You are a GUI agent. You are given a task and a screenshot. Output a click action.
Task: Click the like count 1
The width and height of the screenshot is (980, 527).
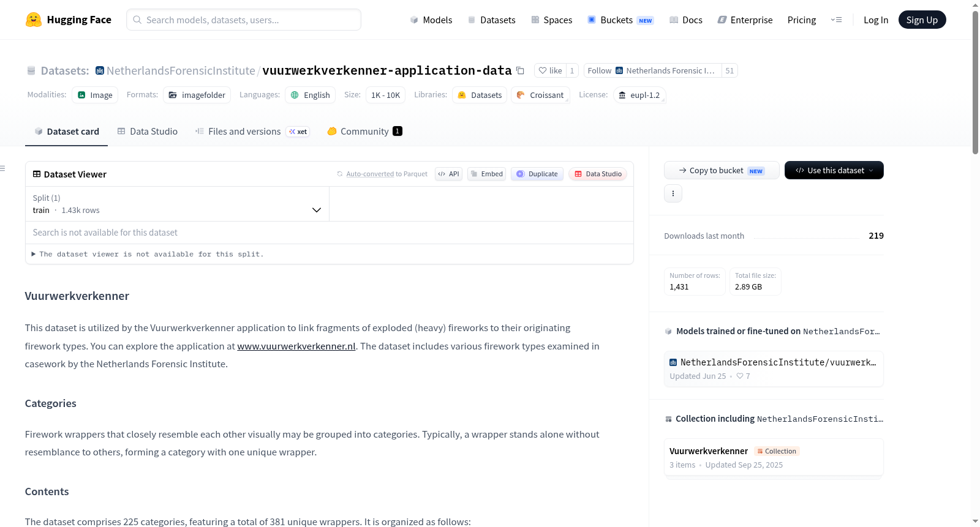(x=572, y=70)
